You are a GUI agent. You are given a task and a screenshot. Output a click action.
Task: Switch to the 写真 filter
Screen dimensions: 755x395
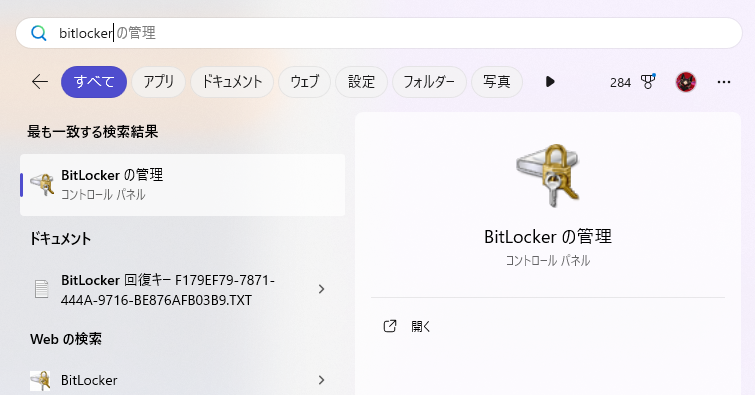click(496, 82)
